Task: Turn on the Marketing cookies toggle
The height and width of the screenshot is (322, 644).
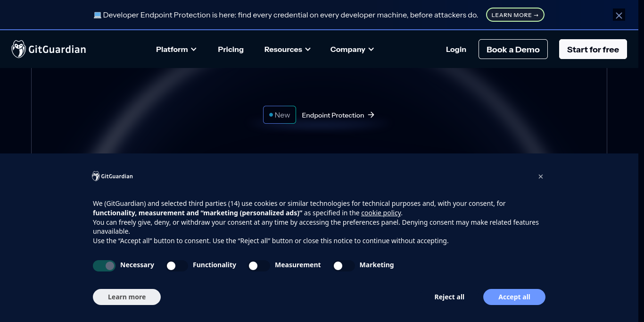Action: click(x=344, y=266)
